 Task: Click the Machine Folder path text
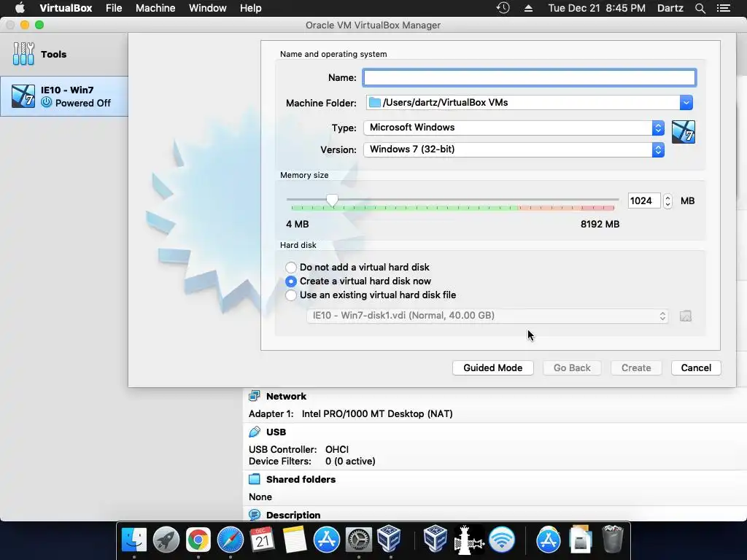click(x=445, y=102)
